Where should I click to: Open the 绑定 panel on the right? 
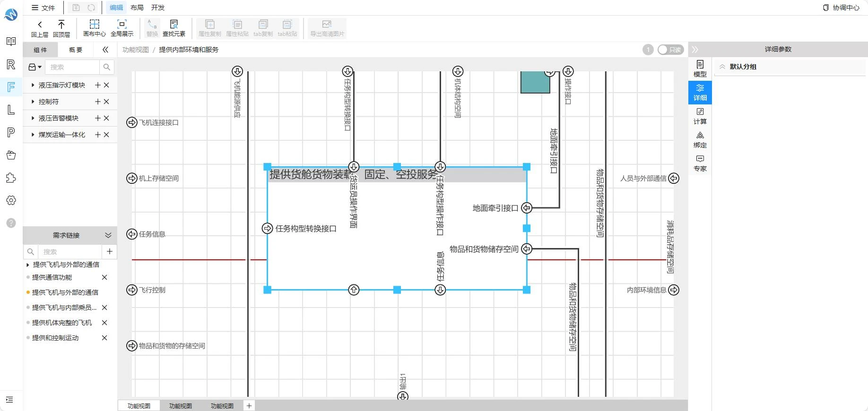[700, 139]
